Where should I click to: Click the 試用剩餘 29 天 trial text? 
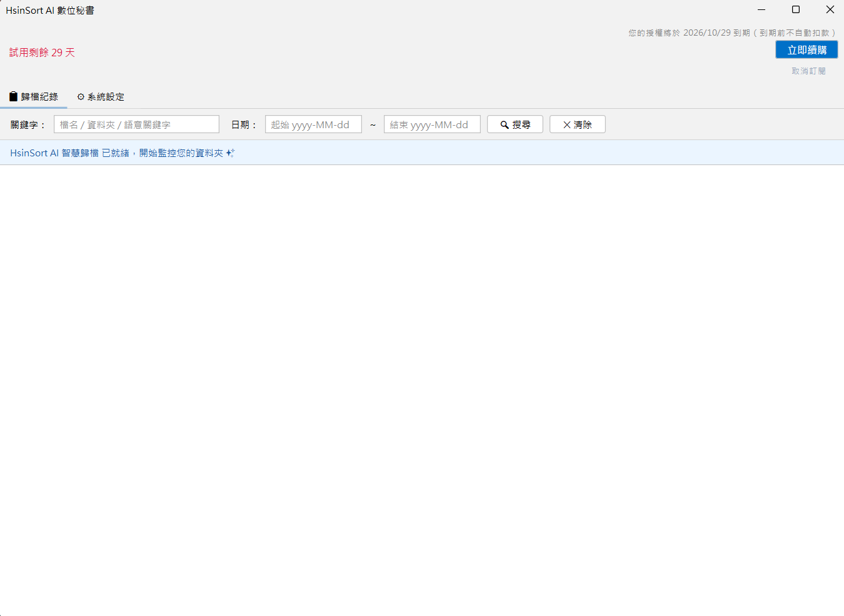tap(42, 53)
